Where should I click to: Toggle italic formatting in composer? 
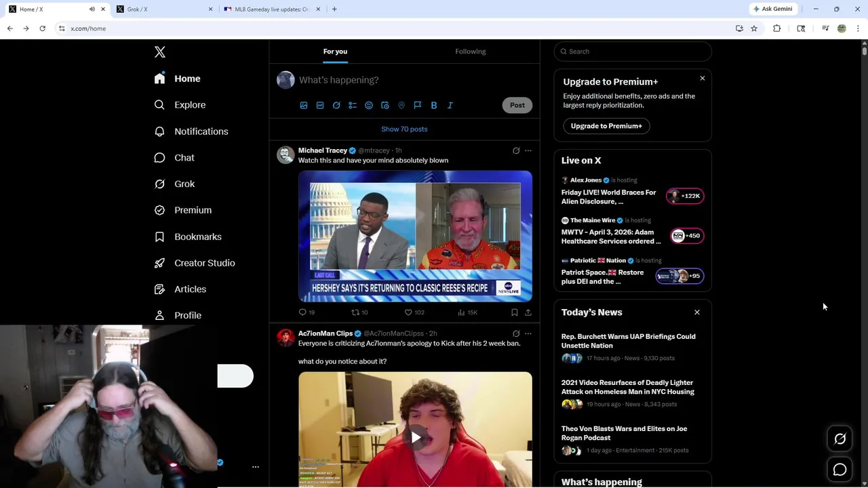point(450,105)
